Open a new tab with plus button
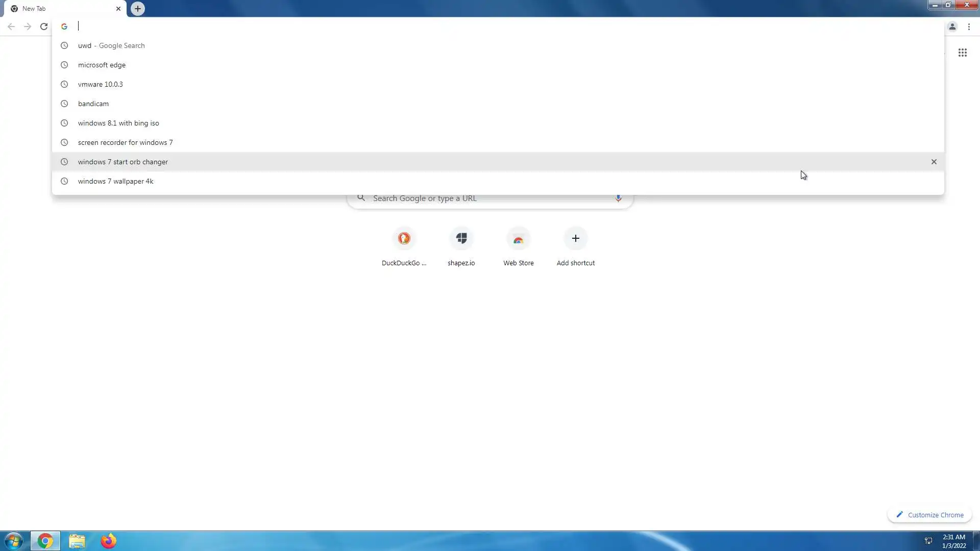980x551 pixels. [137, 9]
